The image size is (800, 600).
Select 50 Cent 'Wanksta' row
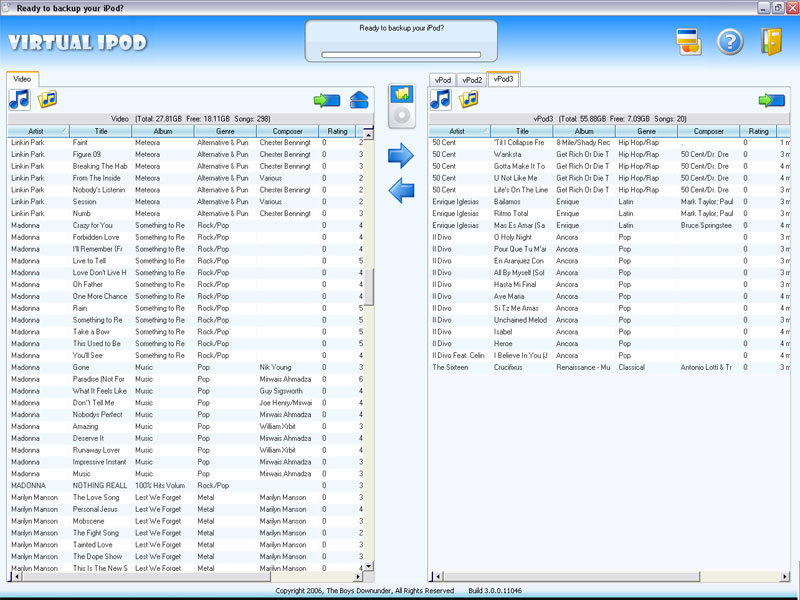[610, 154]
